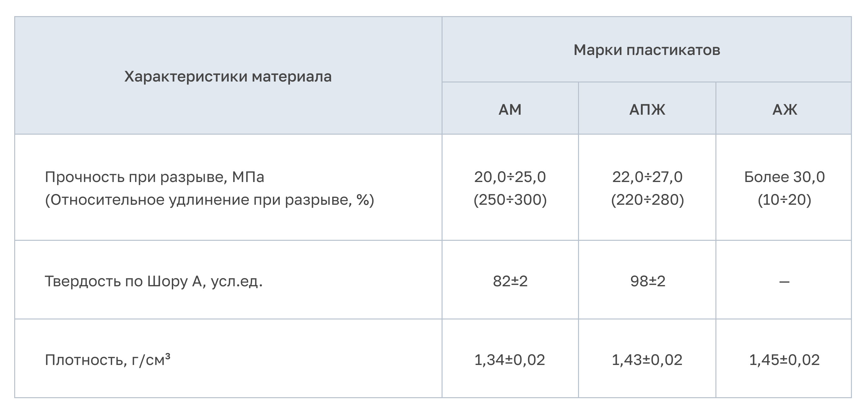The image size is (868, 419).
Task: Click the 'АМ' column header
Action: coord(510,110)
